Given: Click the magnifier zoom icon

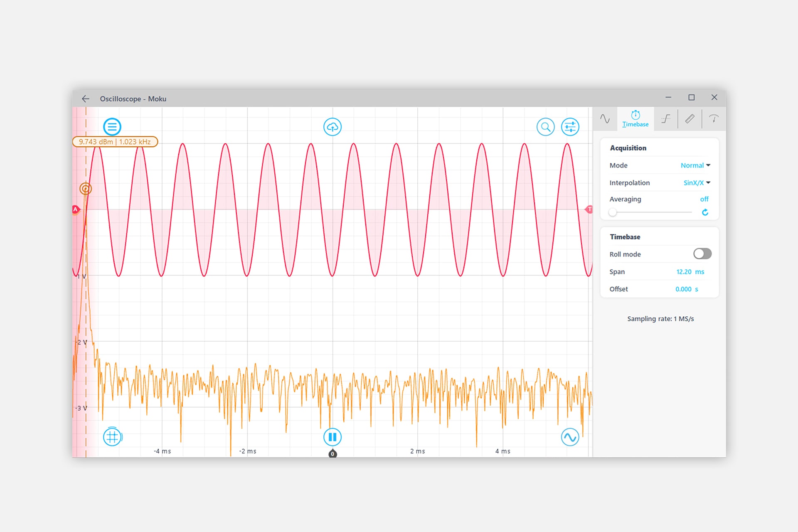Looking at the screenshot, I should click(x=545, y=127).
